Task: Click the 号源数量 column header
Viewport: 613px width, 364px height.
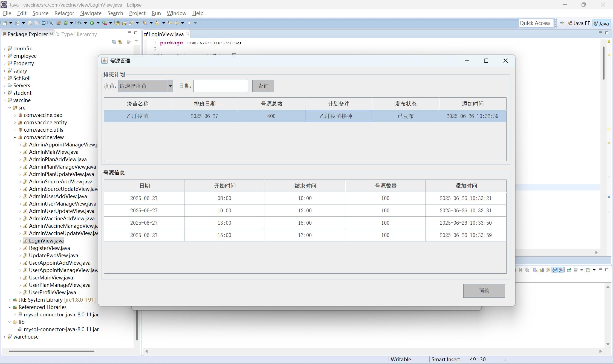Action: [x=385, y=186]
